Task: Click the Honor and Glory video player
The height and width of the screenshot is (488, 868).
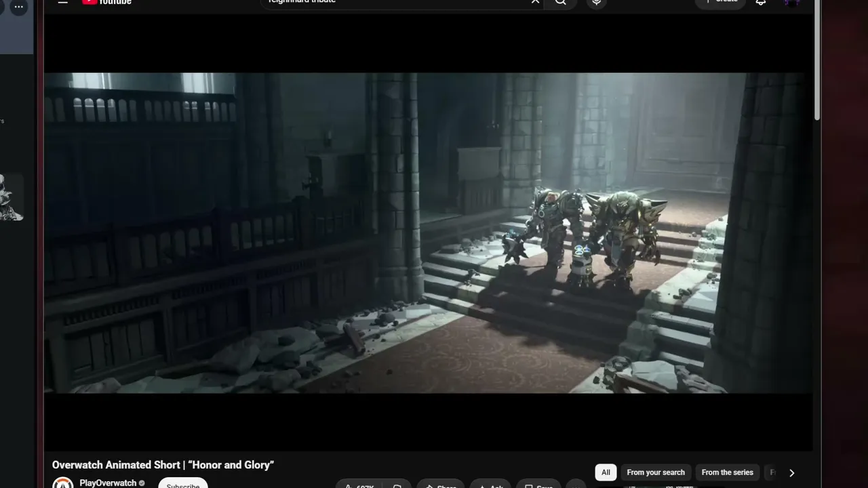Action: [x=428, y=232]
